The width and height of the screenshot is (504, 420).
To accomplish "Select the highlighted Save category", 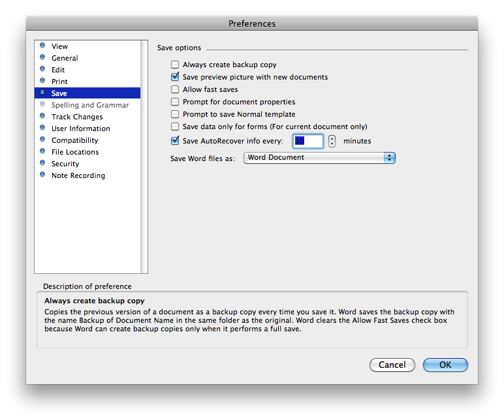I will pos(87,93).
